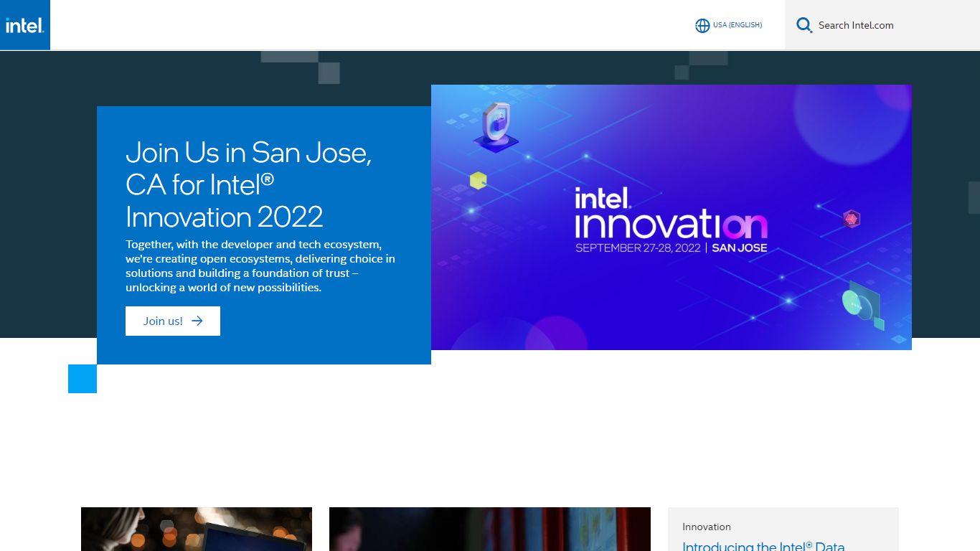Click the magnifying glass search icon
980x551 pixels.
pyautogui.click(x=804, y=26)
